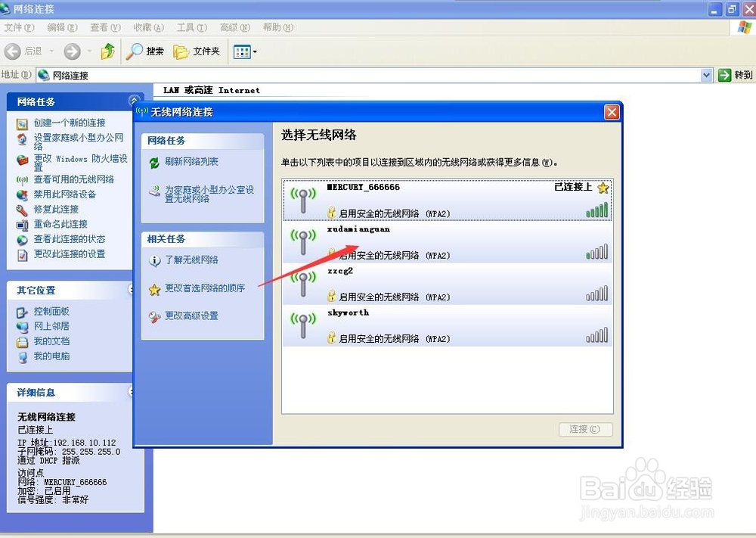
Task: Open the 高级 menu
Action: point(234,27)
